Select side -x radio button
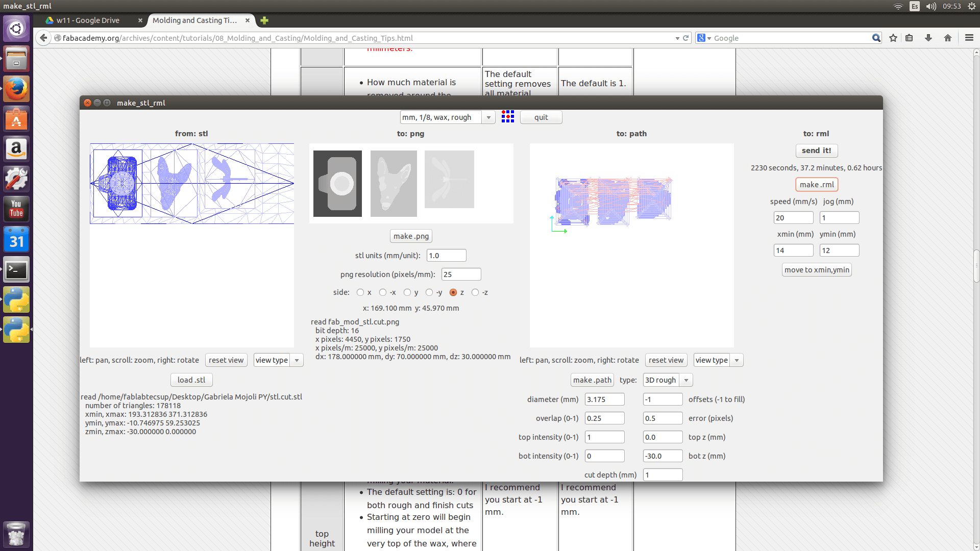980x551 pixels. click(383, 292)
